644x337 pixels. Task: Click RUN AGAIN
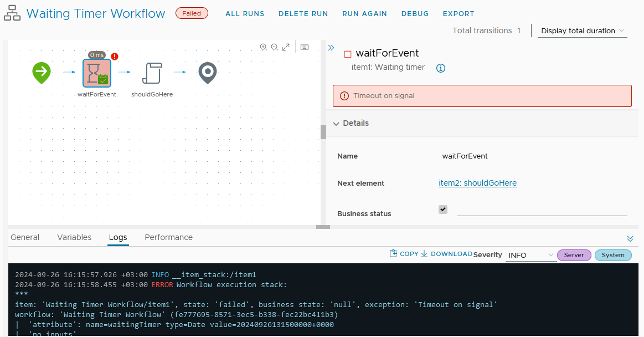click(x=365, y=13)
